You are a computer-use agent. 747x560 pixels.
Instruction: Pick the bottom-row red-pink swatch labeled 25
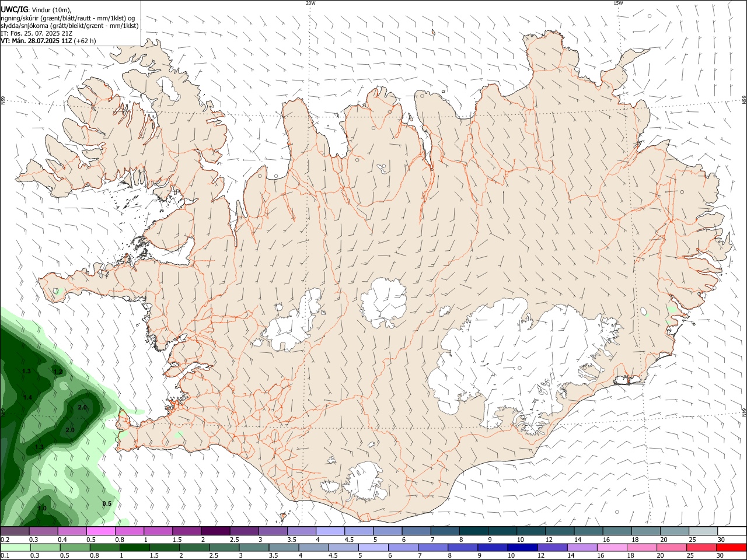701,548
